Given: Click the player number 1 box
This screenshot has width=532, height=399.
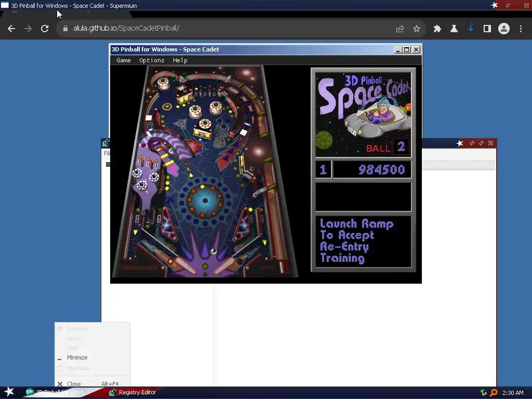Looking at the screenshot, I should tap(323, 169).
